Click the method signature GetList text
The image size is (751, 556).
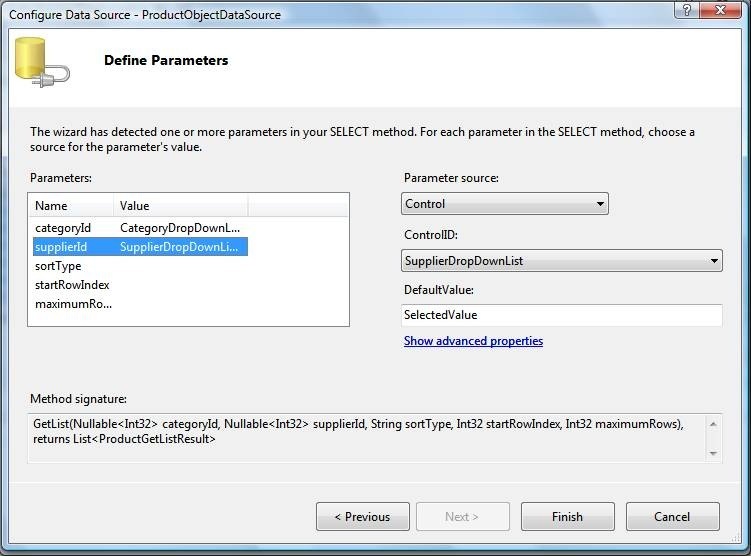tap(358, 431)
